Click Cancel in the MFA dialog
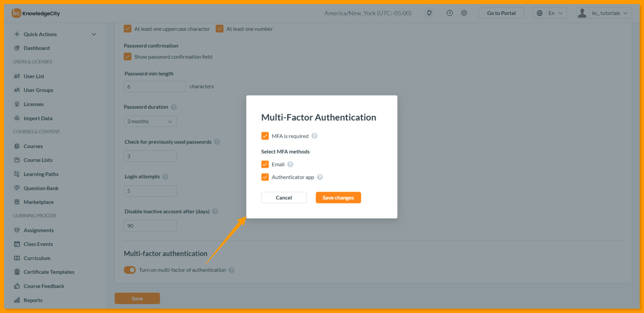 (284, 198)
